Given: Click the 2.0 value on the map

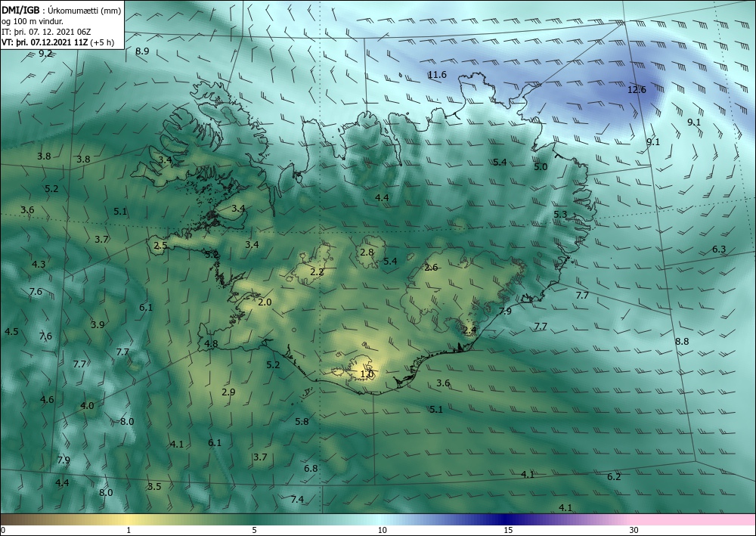Looking at the screenshot, I should [265, 302].
